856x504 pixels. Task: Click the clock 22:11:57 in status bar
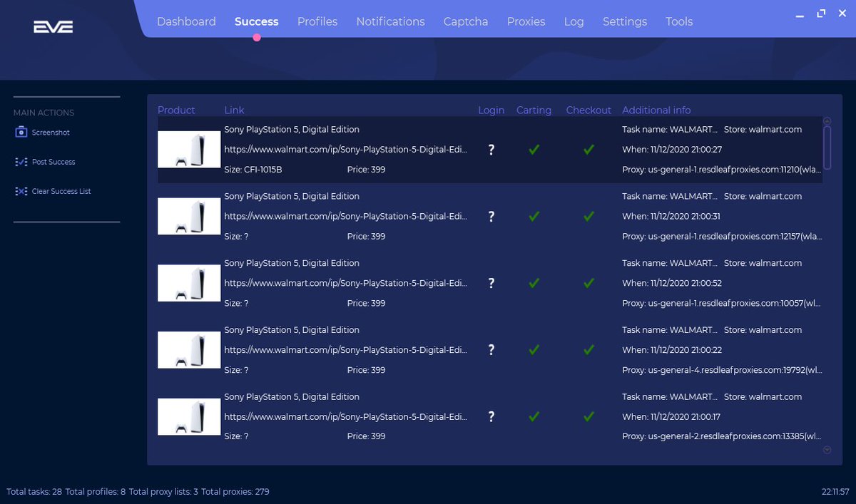click(x=835, y=492)
